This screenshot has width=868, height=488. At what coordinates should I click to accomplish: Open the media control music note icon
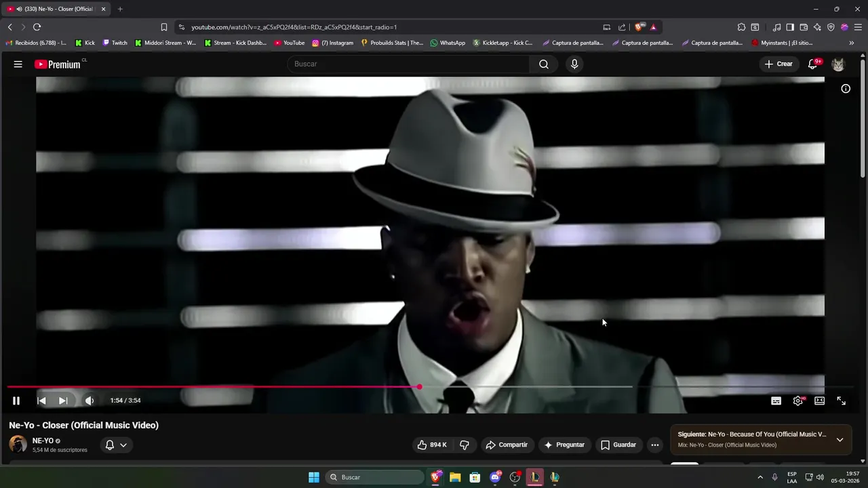(x=776, y=27)
